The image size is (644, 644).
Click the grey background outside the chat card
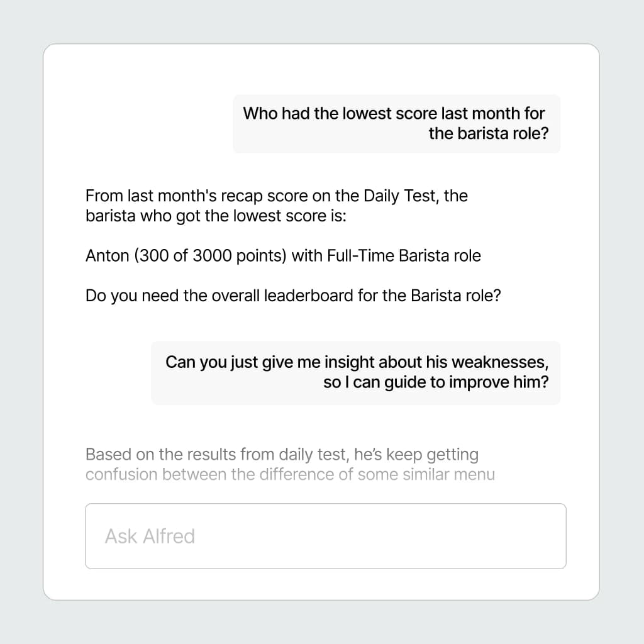pos(19,314)
